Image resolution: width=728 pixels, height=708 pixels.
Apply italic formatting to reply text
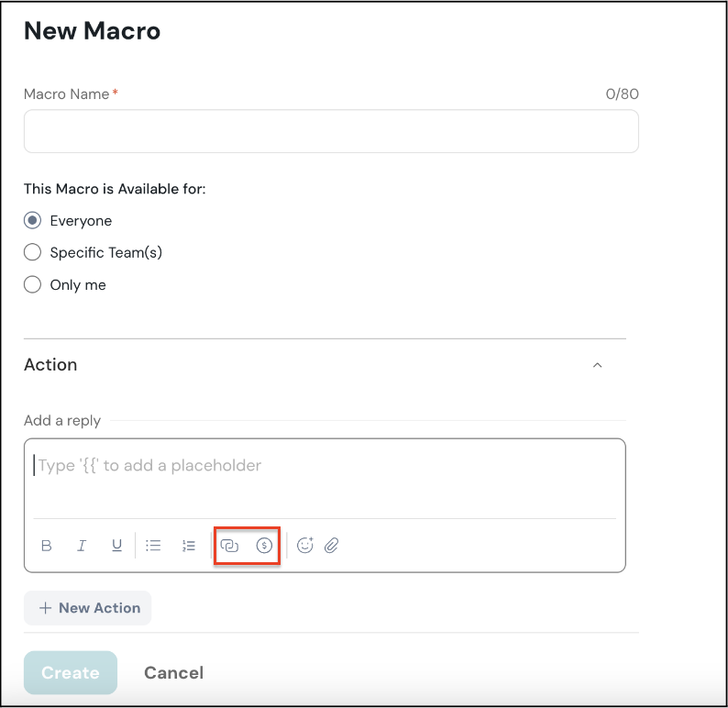82,546
